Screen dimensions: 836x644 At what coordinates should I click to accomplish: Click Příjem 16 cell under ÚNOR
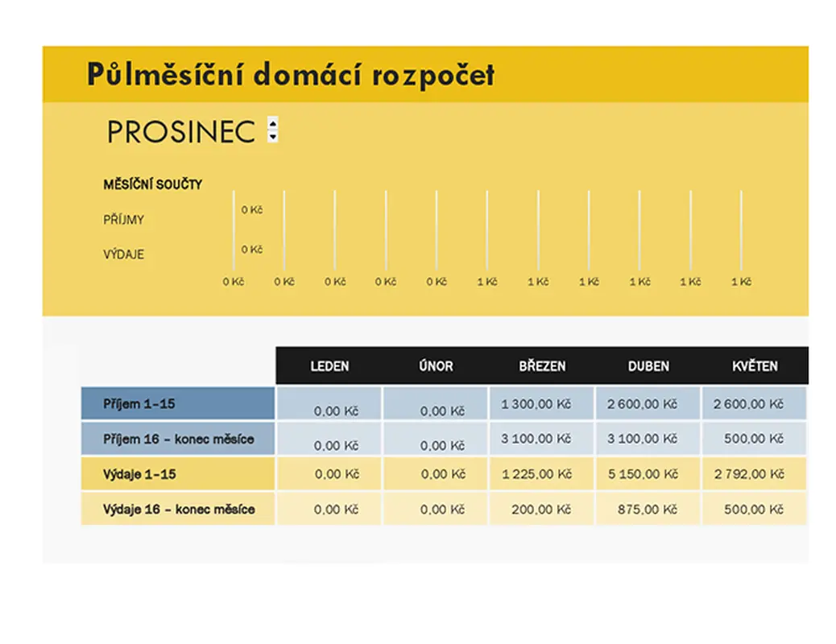pyautogui.click(x=436, y=439)
